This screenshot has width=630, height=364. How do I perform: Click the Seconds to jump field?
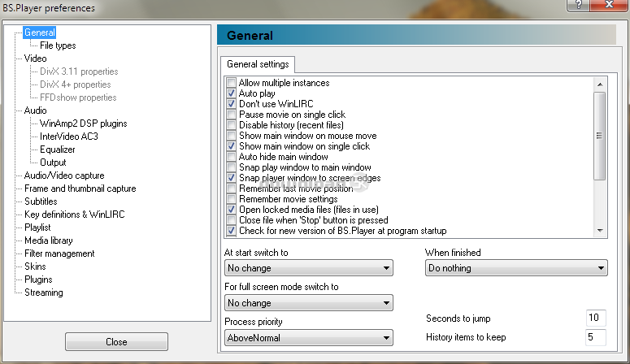click(596, 318)
